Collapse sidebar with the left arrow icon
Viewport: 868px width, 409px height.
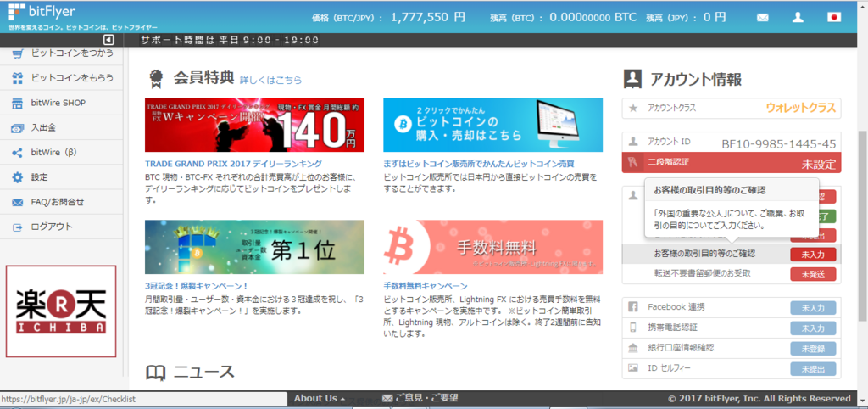pyautogui.click(x=108, y=40)
